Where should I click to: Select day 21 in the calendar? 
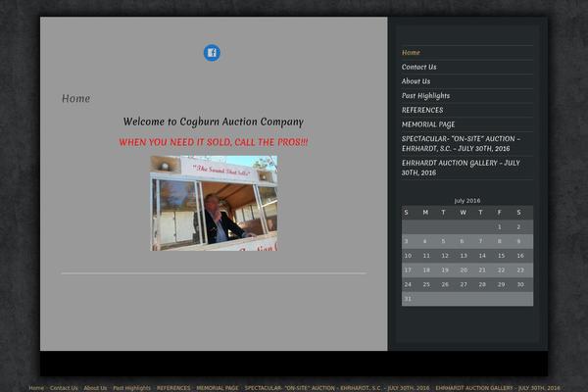point(482,270)
